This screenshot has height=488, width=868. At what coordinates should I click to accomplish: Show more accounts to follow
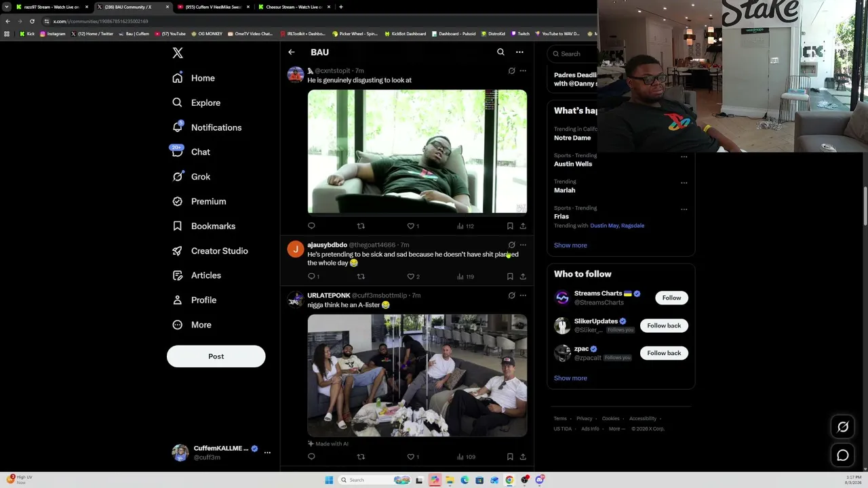[x=570, y=378]
